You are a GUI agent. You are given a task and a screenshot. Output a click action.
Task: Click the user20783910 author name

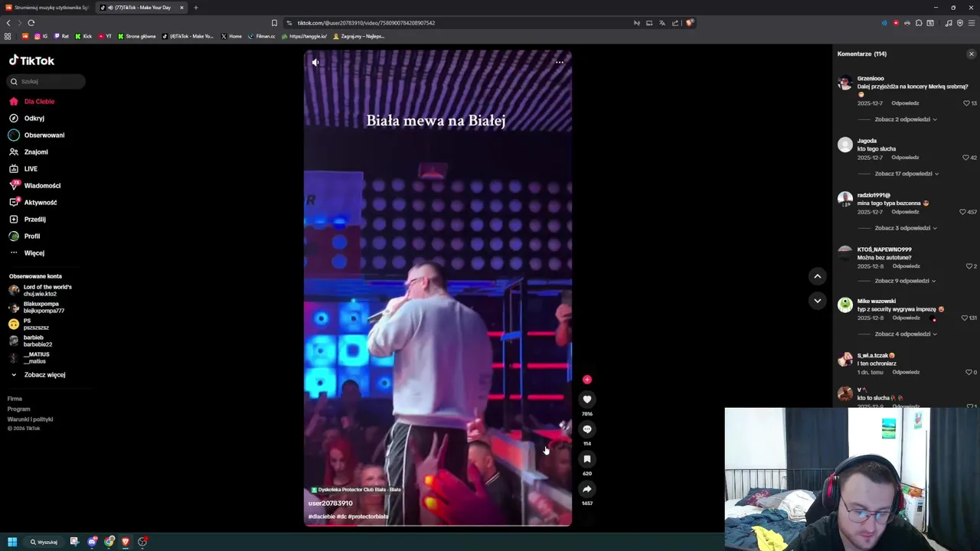[330, 504]
